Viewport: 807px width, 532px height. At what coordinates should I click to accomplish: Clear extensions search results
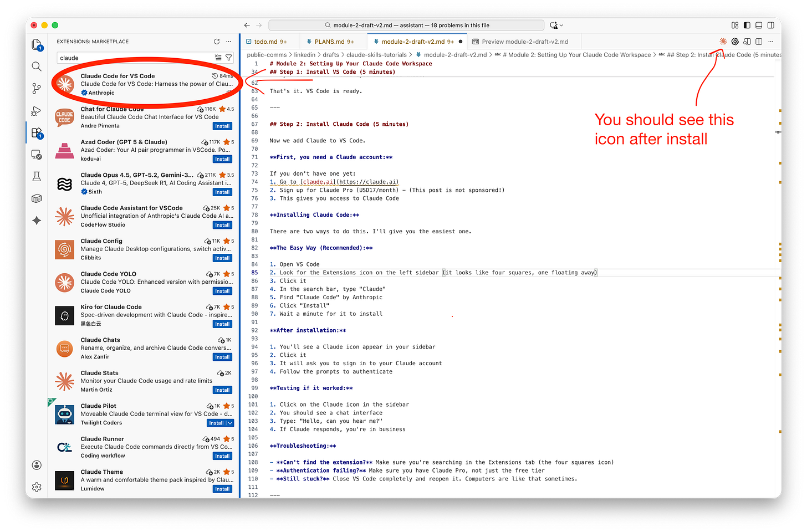218,58
